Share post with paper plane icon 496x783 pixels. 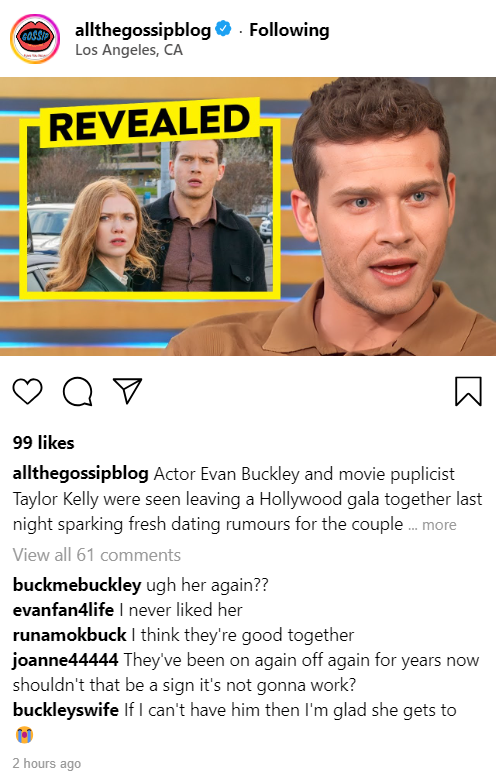click(127, 391)
